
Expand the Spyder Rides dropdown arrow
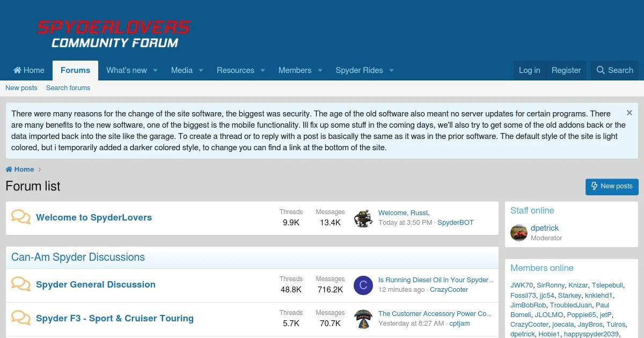(392, 70)
